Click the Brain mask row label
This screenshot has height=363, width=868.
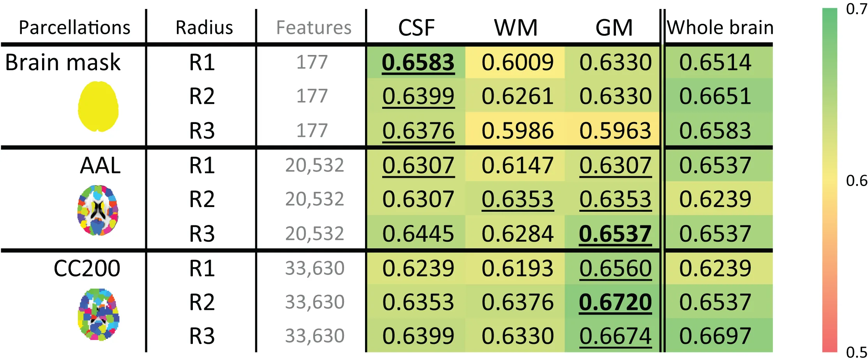coord(63,62)
